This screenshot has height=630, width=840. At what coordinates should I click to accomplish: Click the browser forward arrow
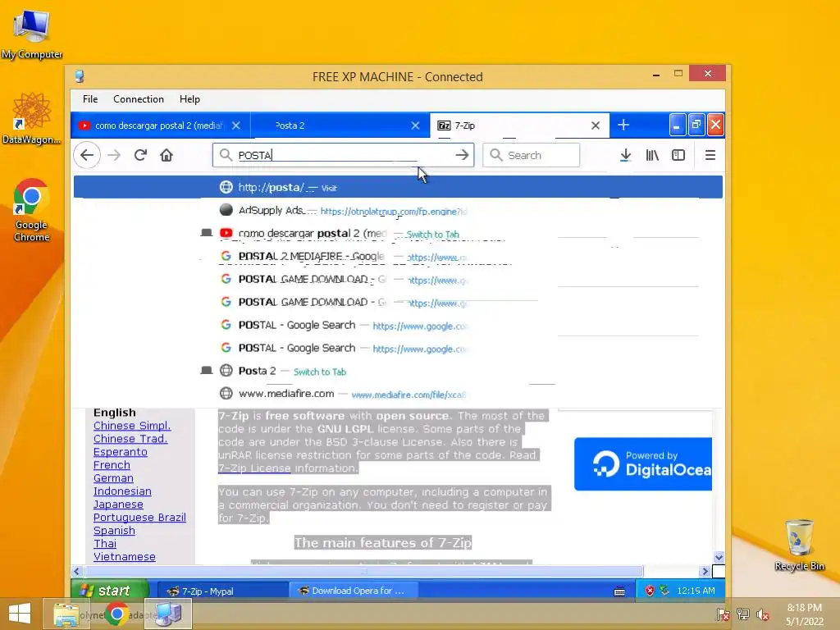[x=114, y=155]
